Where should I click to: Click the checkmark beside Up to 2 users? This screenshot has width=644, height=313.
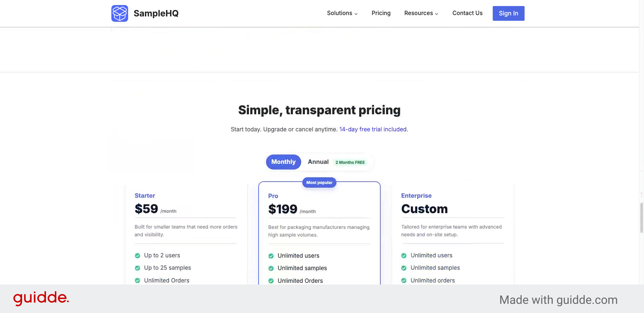(138, 255)
